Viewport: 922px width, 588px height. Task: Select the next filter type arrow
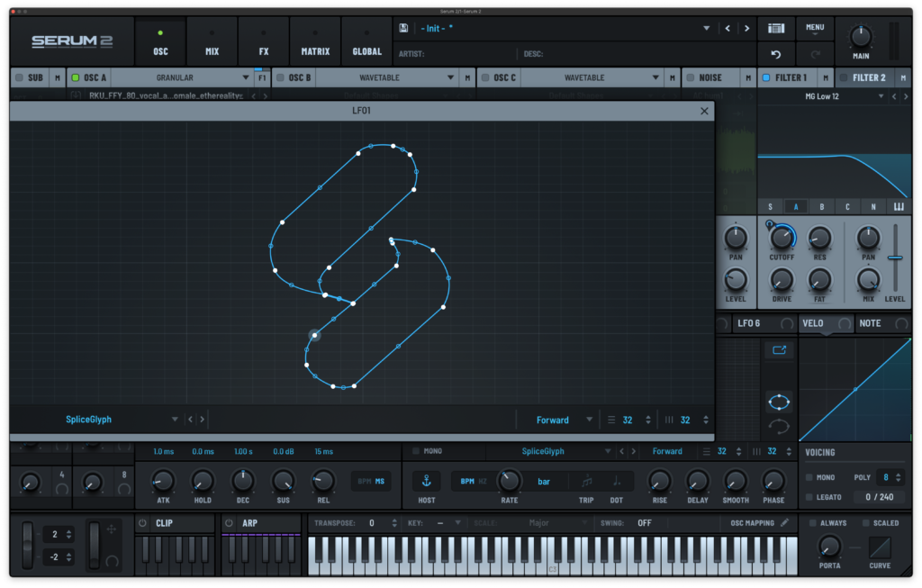pos(906,96)
